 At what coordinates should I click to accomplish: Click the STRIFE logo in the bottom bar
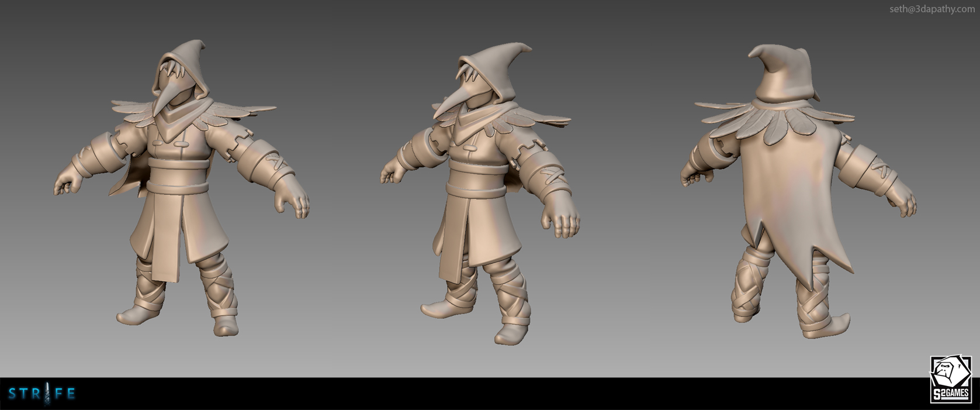[41, 393]
